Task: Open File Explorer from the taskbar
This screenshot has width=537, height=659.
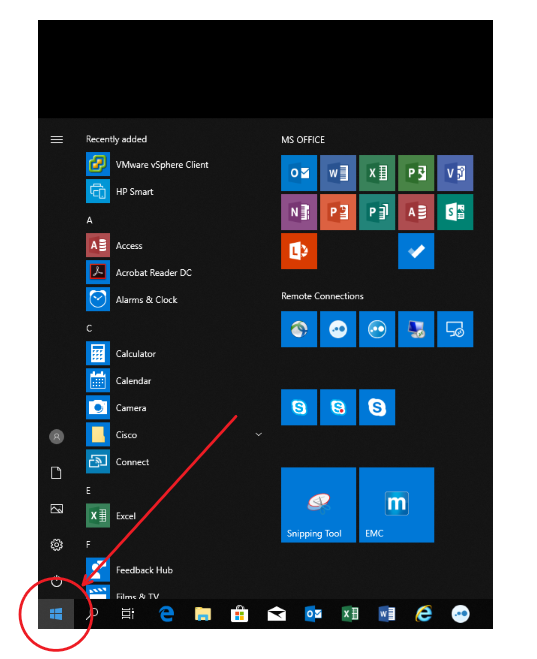Action: point(203,614)
